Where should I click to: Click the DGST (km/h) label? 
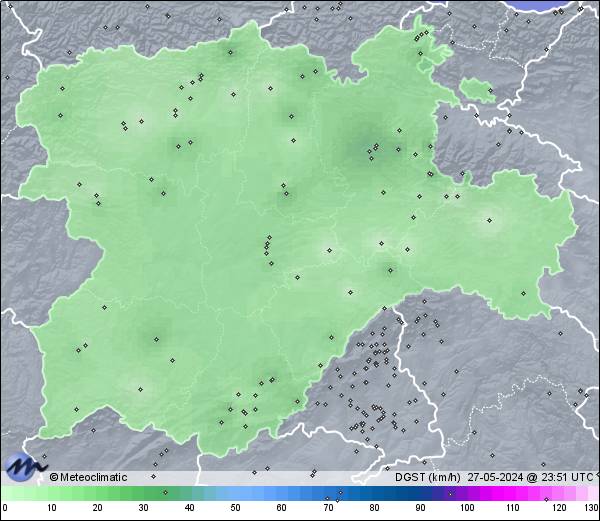tap(428, 477)
